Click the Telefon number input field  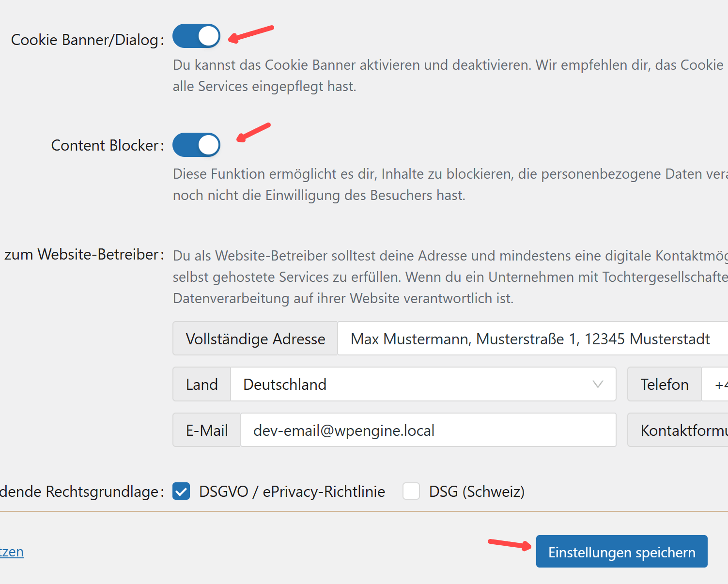716,384
